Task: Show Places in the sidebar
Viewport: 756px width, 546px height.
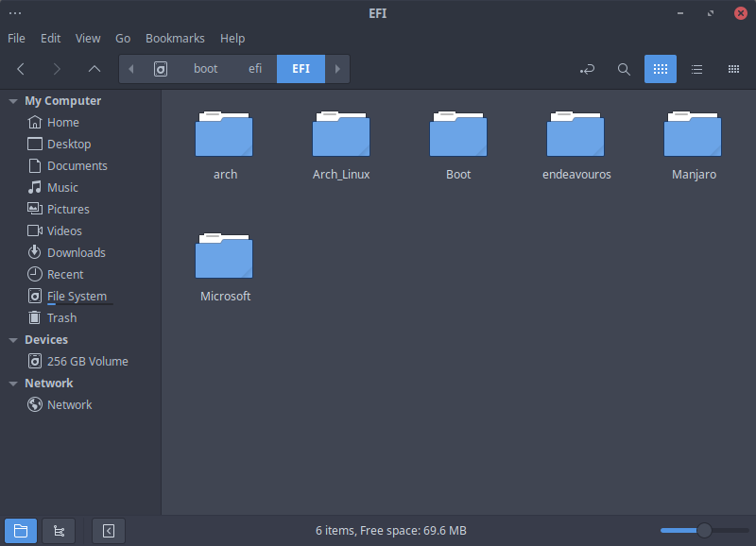Action: pyautogui.click(x=21, y=531)
